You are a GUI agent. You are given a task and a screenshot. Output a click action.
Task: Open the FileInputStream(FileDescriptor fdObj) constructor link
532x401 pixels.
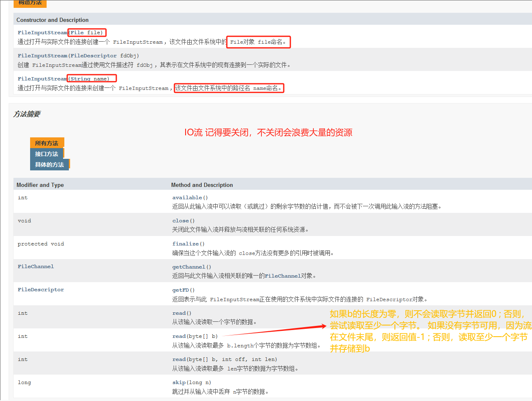[x=42, y=56]
